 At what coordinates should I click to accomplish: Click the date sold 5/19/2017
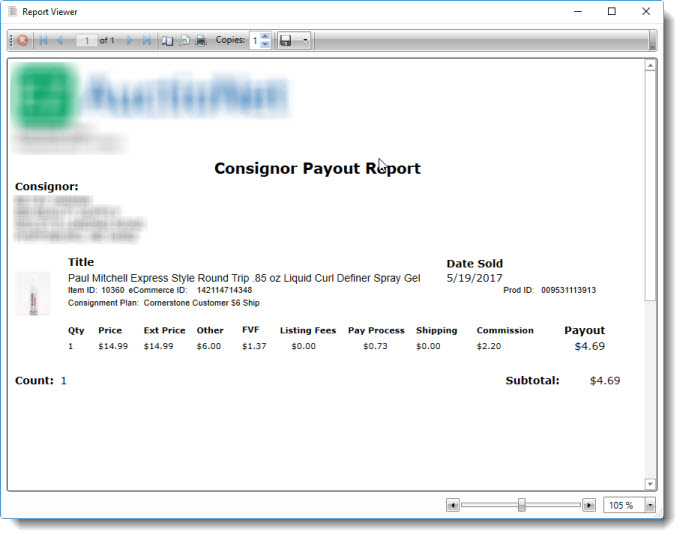click(x=474, y=278)
